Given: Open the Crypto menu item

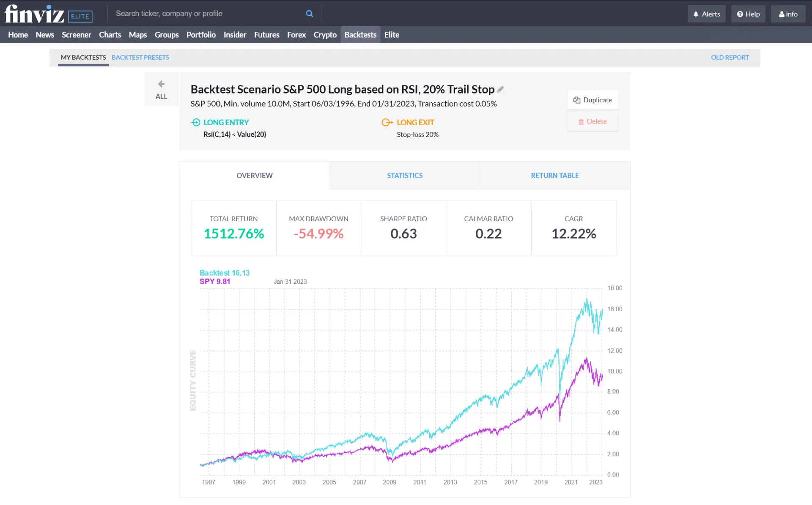Looking at the screenshot, I should [325, 35].
